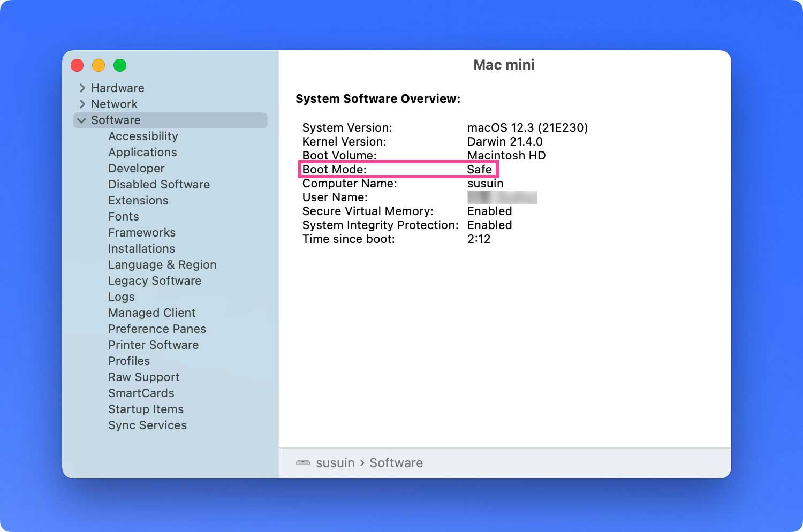Click the User Name label
Viewport: 803px width, 532px height.
pos(335,197)
